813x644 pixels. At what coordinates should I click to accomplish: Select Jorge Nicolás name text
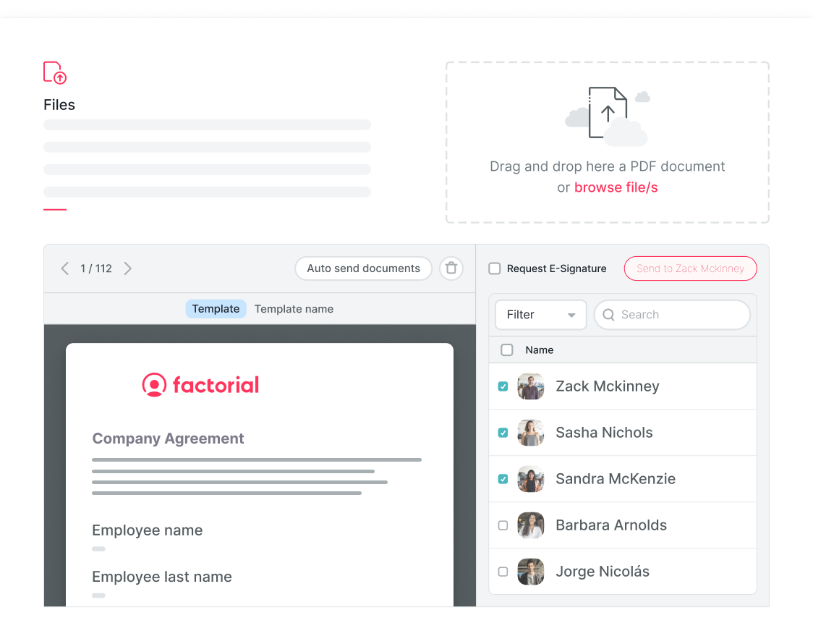[x=603, y=572]
